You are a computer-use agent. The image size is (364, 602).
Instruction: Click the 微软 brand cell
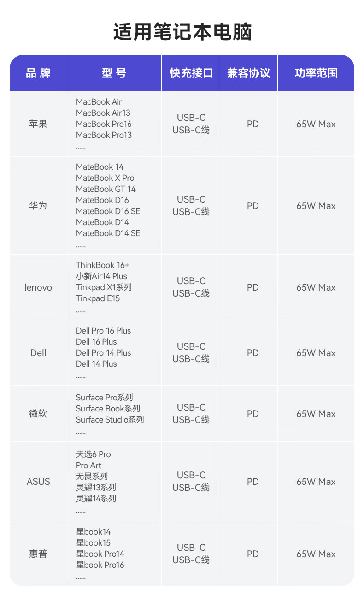pos(38,414)
